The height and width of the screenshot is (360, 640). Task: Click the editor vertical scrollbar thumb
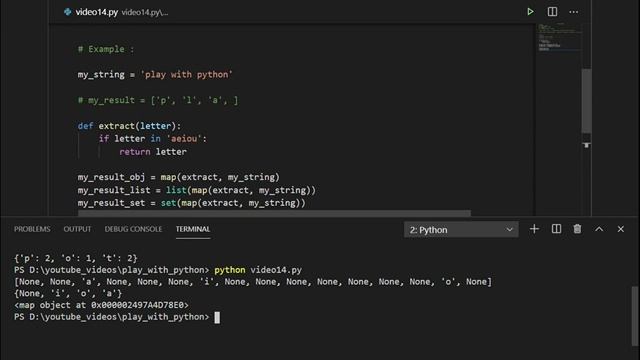pyautogui.click(x=586, y=100)
